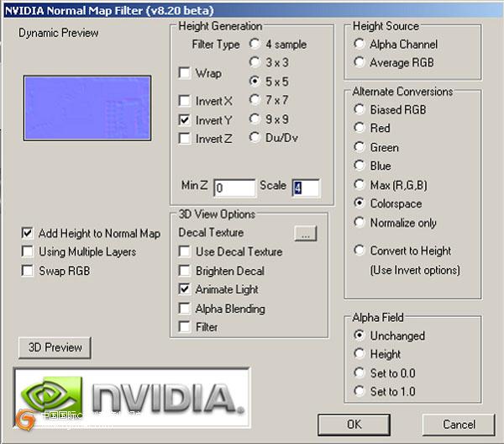Image resolution: width=504 pixels, height=444 pixels.
Task: Select Colorspace conversion option
Action: [x=359, y=203]
